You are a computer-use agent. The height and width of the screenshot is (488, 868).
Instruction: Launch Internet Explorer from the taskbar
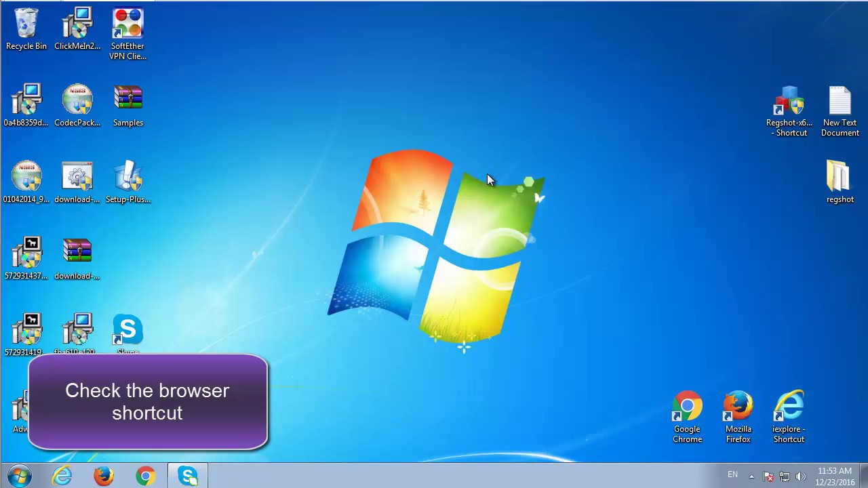(x=62, y=476)
